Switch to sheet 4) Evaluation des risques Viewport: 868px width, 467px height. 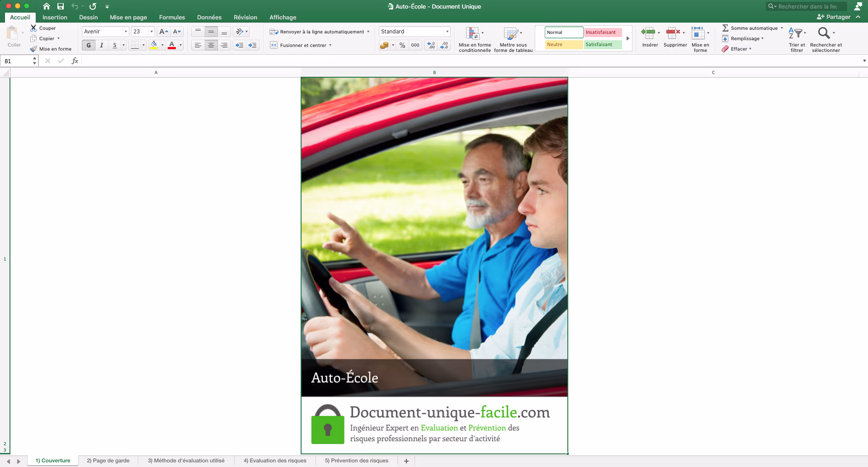[x=275, y=461]
